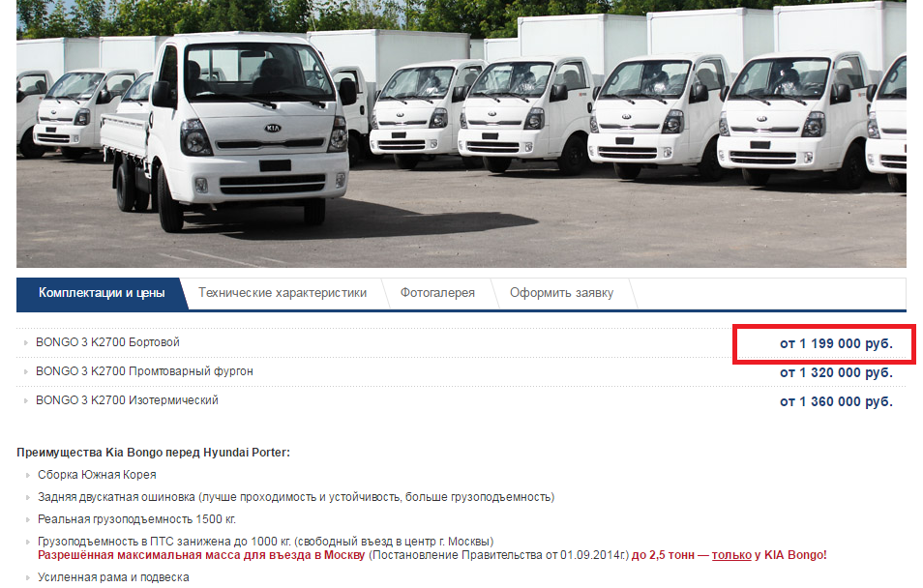
Task: Click the arrow beside BONGO 3 K2700 Бортовой
Action: [26, 342]
